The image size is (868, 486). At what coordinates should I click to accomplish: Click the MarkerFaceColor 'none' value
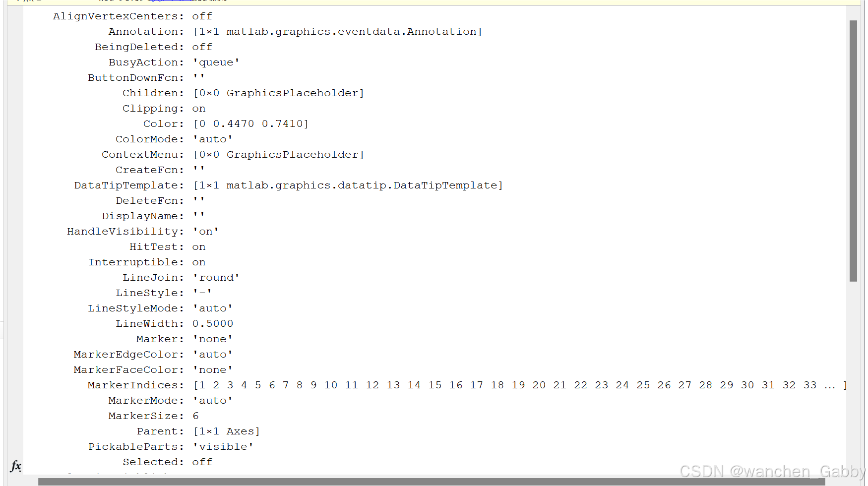tap(212, 370)
